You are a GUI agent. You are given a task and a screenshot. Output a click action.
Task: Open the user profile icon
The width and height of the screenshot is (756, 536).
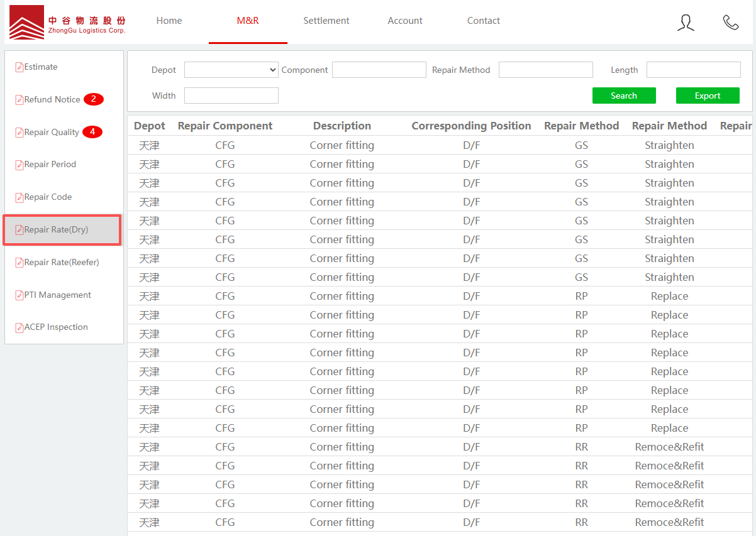tap(686, 23)
